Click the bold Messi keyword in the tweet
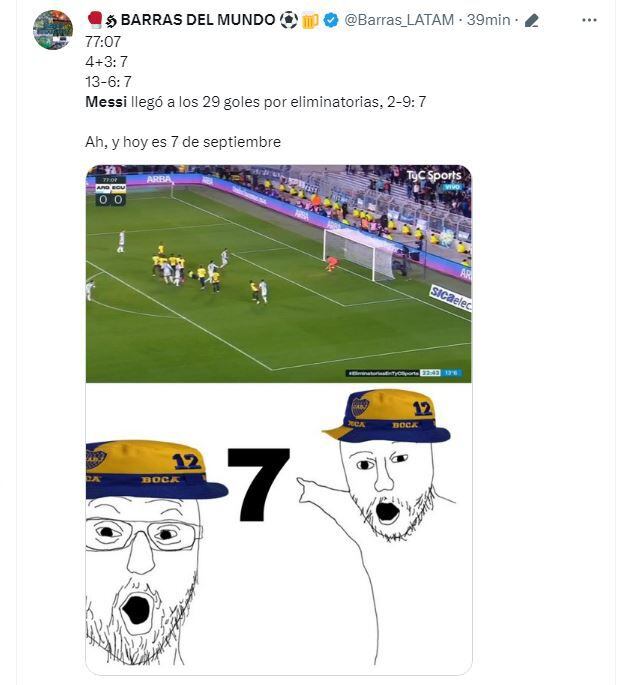Image resolution: width=632 pixels, height=685 pixels. tap(106, 102)
